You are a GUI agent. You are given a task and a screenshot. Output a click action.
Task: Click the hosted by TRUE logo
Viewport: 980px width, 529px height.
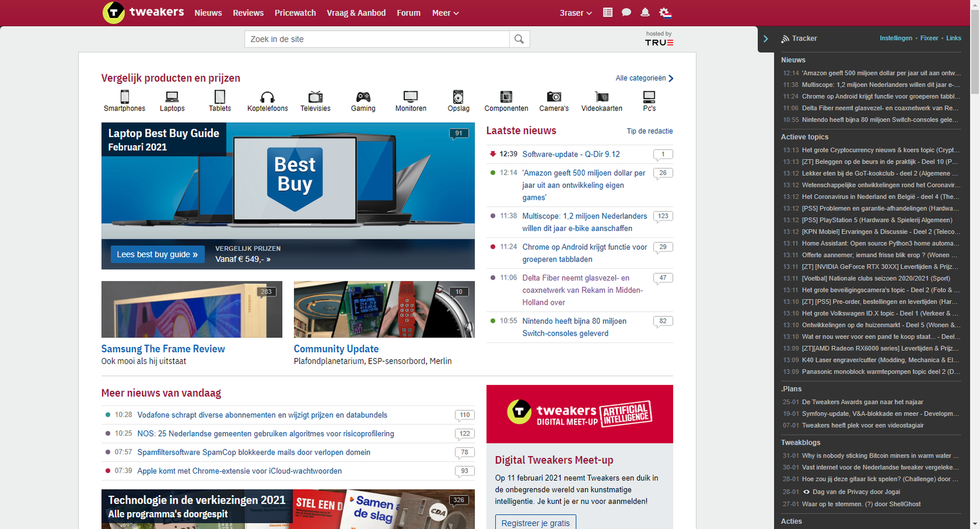point(659,39)
